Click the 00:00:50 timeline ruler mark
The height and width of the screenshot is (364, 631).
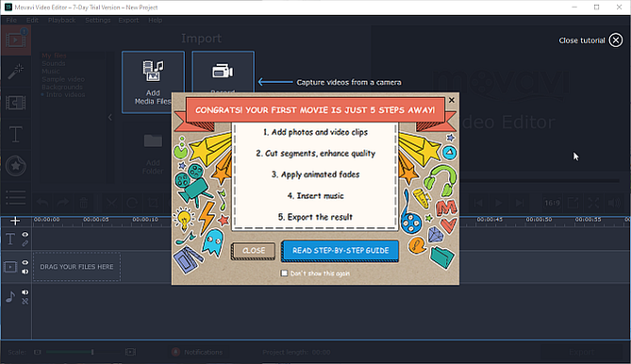[539, 220]
